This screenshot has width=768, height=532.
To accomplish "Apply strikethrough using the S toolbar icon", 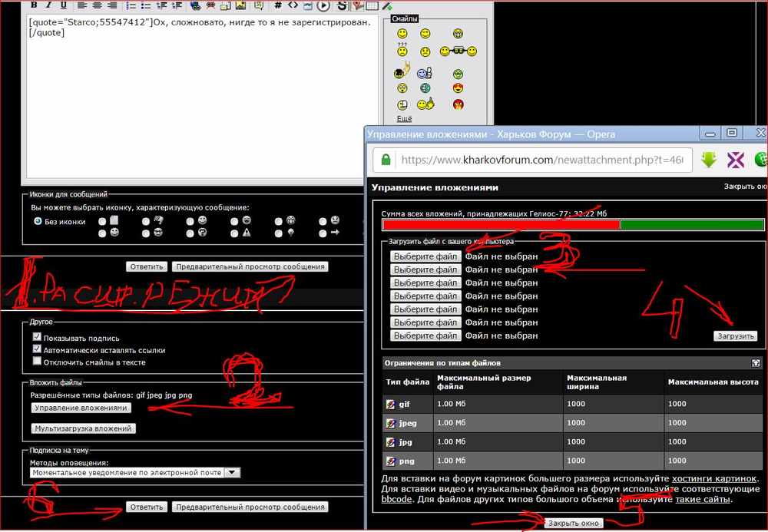I will click(343, 5).
